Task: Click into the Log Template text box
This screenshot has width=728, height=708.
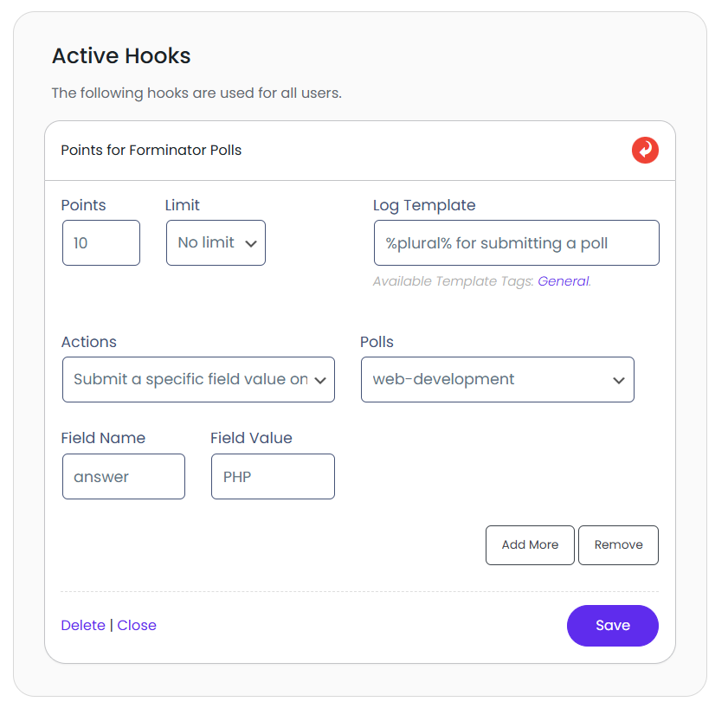Action: tap(516, 243)
